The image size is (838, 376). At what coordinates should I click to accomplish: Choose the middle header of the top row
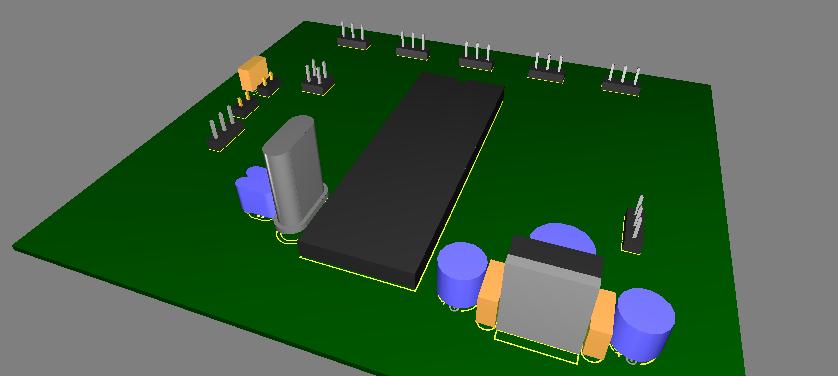[x=476, y=56]
